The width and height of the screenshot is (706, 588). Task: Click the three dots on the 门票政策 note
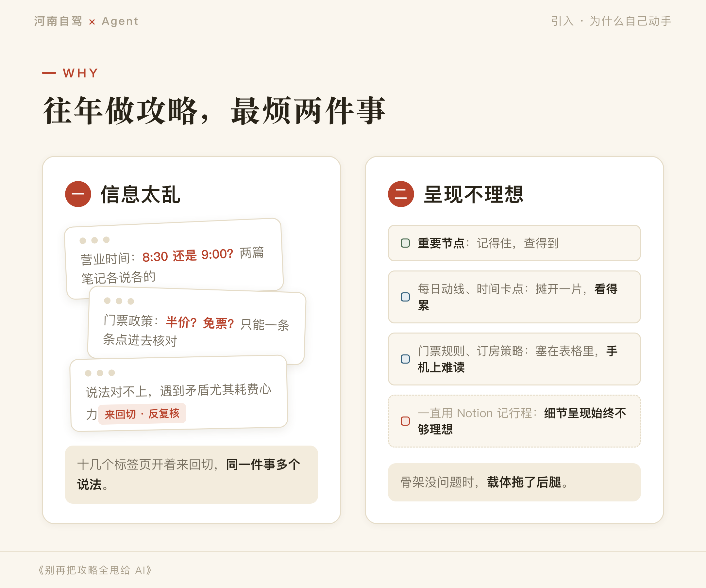(x=119, y=301)
